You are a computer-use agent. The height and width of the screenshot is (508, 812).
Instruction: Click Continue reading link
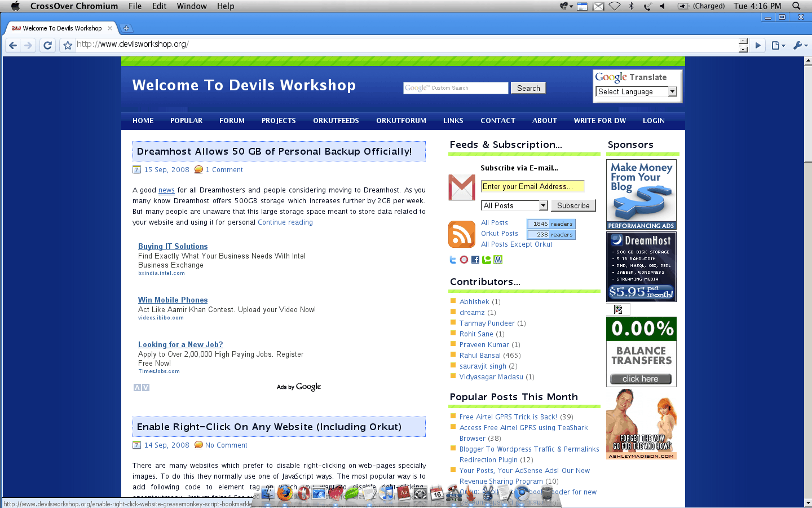pyautogui.click(x=285, y=222)
